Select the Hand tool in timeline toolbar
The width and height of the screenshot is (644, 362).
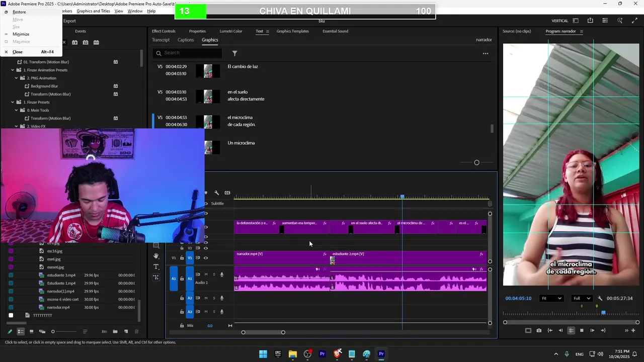(x=156, y=256)
